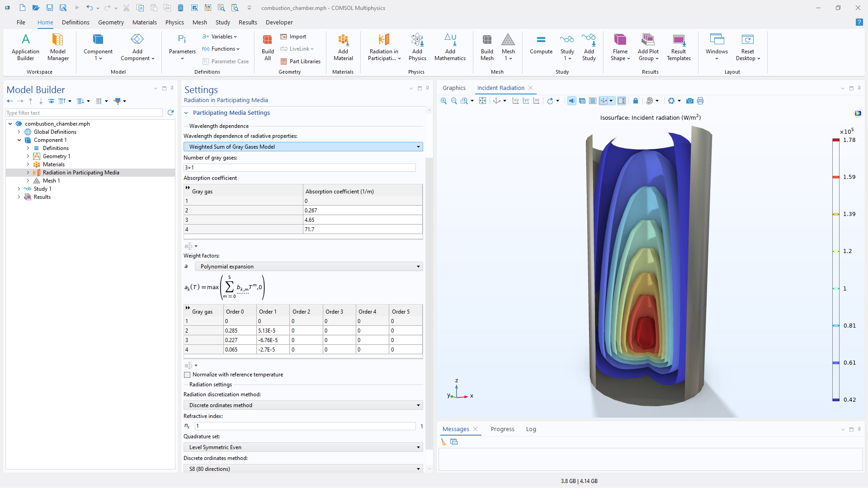The width and height of the screenshot is (868, 488).
Task: Click the Zoom Extents icon in graphics toolbar
Action: point(482,101)
